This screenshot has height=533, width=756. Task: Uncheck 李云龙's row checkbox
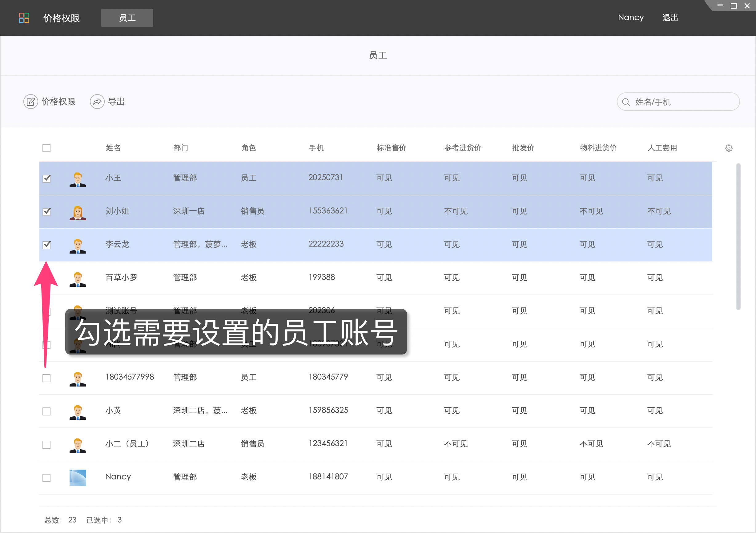pyautogui.click(x=46, y=245)
